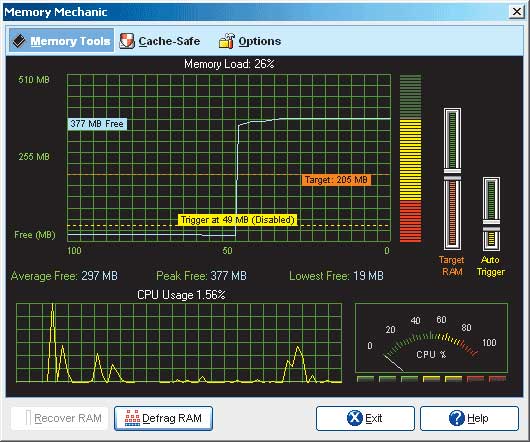The image size is (530, 442).
Task: Switch to the Cache-Safe tab
Action: [x=160, y=41]
